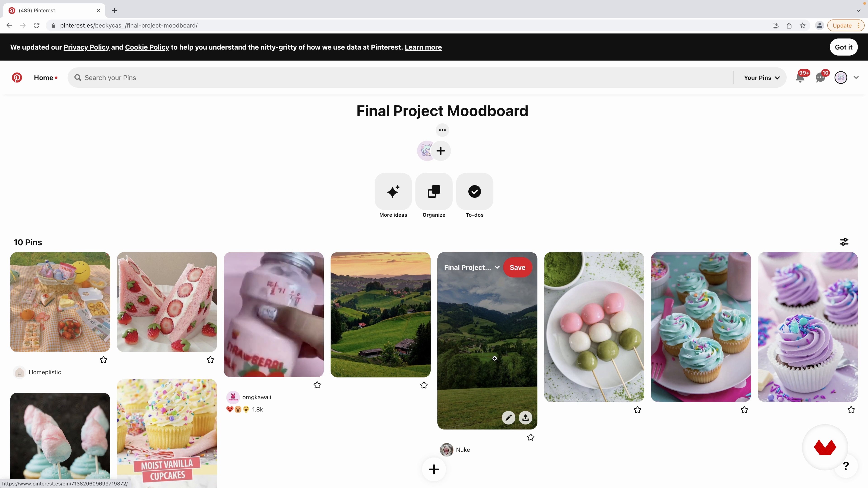
Task: Favorite the dango pin star
Action: coord(637,410)
